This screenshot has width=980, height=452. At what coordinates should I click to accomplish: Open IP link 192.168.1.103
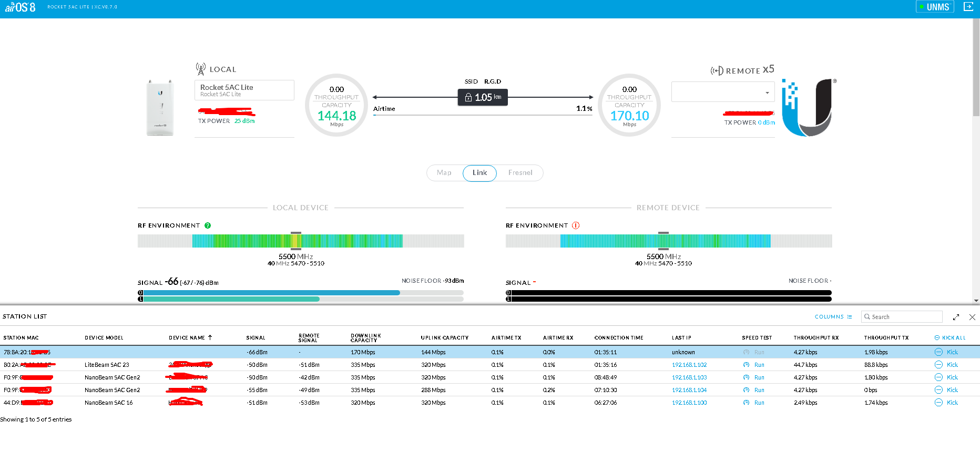(x=689, y=377)
